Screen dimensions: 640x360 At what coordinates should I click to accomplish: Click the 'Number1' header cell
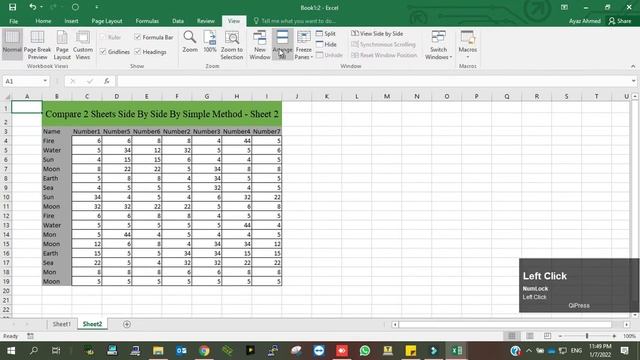pyautogui.click(x=87, y=131)
